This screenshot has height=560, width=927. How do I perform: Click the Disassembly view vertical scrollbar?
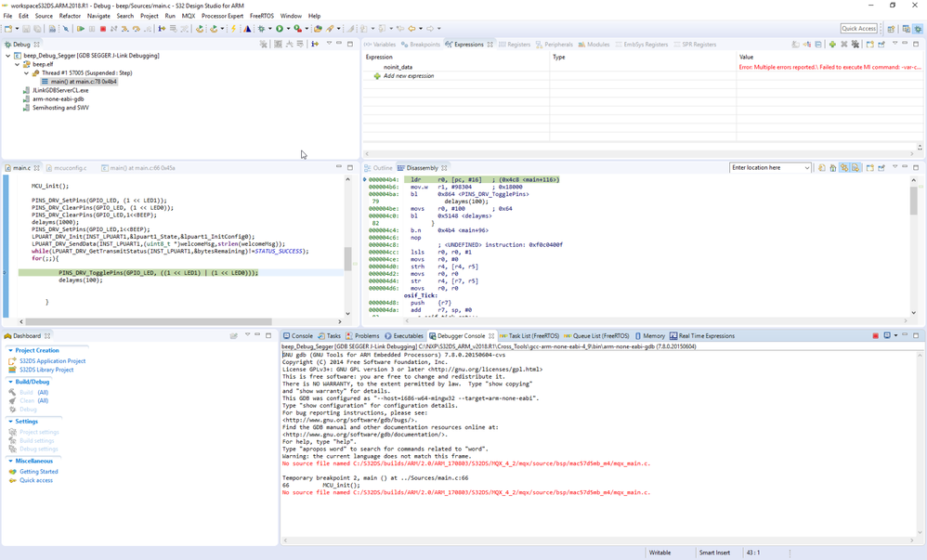click(x=913, y=201)
